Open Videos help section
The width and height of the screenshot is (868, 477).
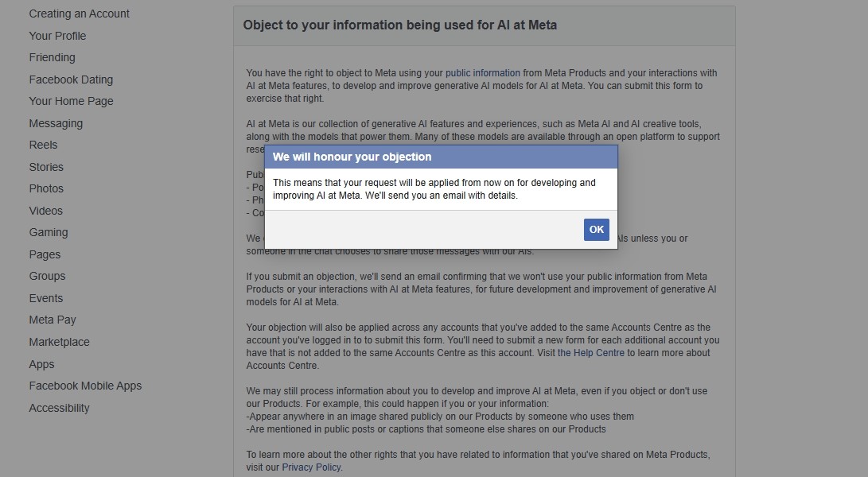pos(46,211)
